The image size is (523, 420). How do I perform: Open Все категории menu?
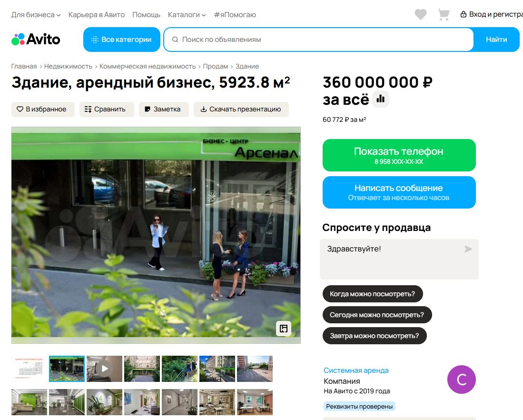[122, 40]
